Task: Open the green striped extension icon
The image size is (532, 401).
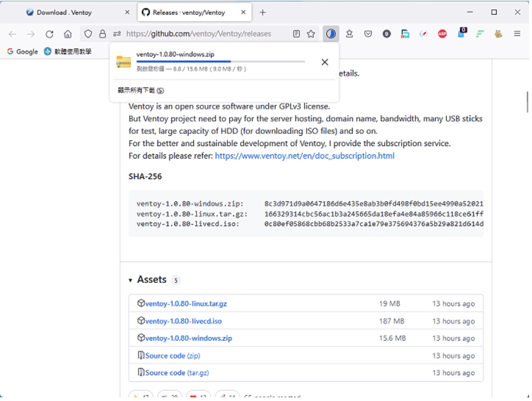Action: [480, 34]
